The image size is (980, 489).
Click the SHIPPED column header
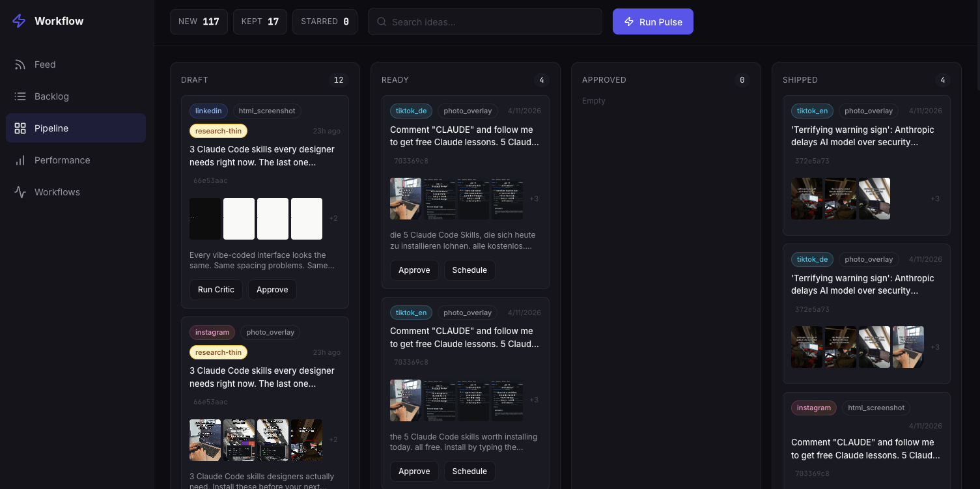[800, 80]
